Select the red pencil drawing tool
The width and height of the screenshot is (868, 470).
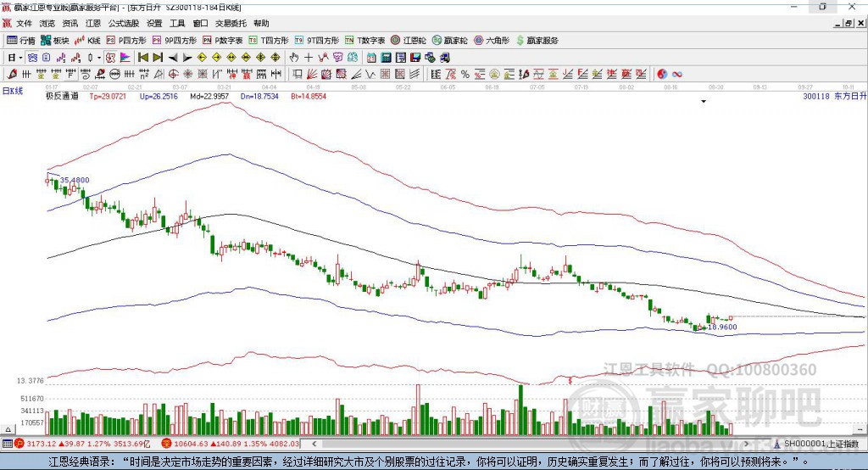pos(12,74)
